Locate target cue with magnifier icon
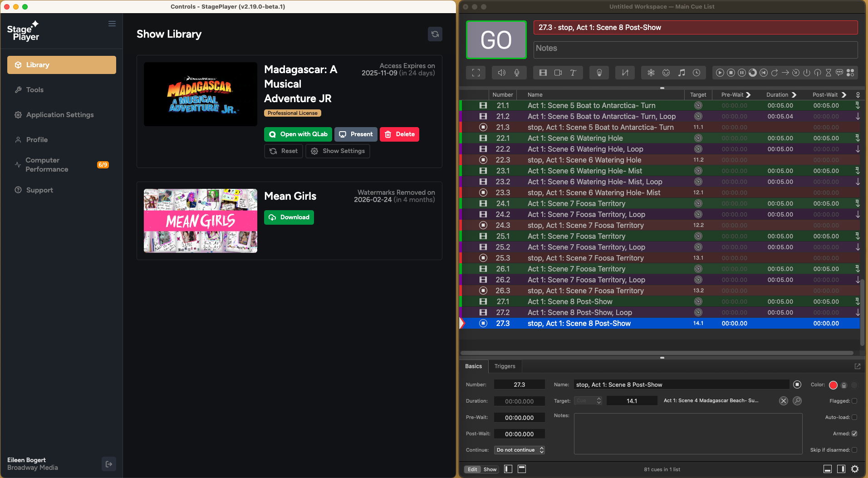The image size is (868, 478). coord(797,401)
